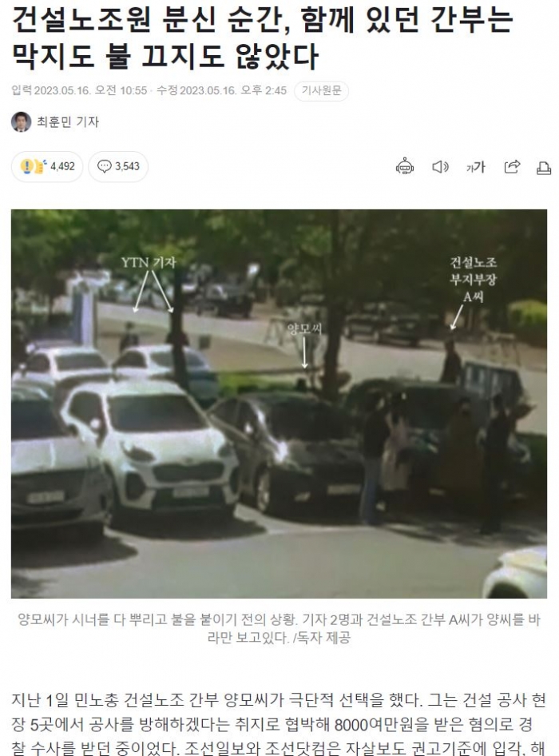Click reporter 최훈민's profile photo
The image size is (559, 756).
click(21, 121)
